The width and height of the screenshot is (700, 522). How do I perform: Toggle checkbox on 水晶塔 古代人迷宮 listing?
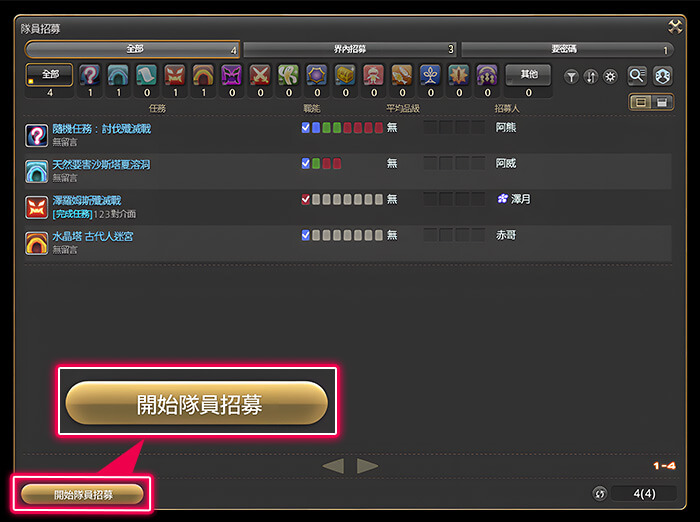click(x=306, y=236)
